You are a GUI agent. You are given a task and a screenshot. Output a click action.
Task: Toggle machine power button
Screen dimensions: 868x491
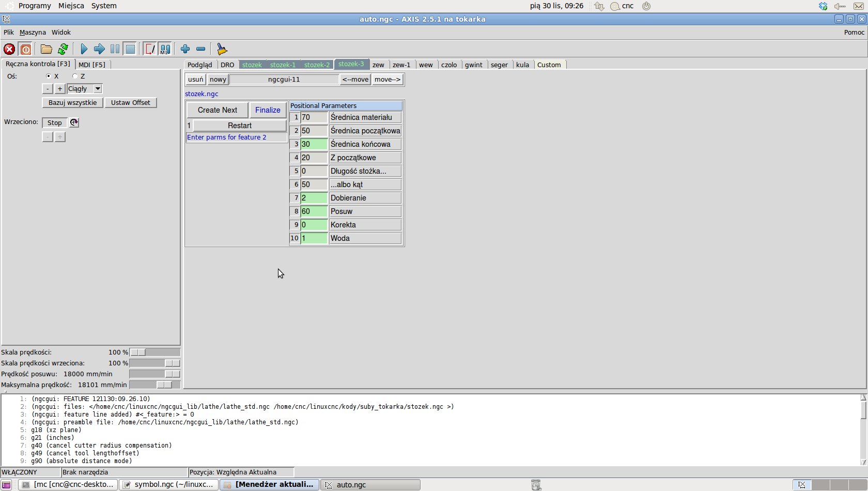26,49
